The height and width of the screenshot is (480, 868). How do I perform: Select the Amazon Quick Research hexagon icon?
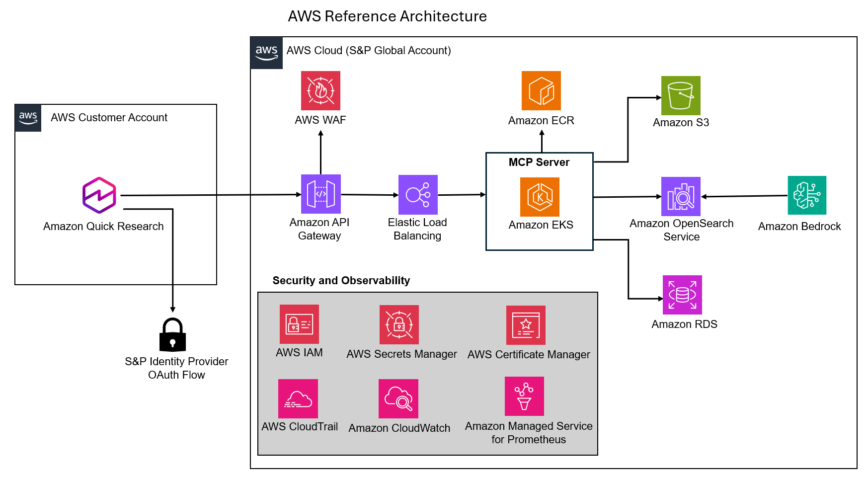pos(98,195)
